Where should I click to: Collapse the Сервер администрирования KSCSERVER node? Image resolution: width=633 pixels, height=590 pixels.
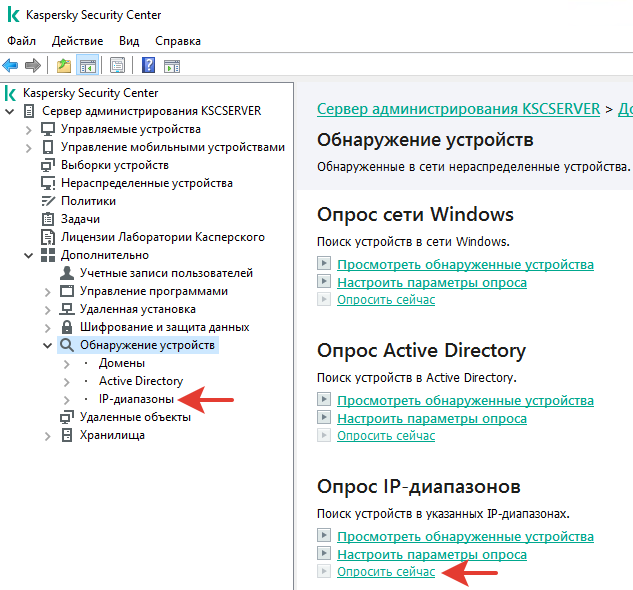pos(10,111)
